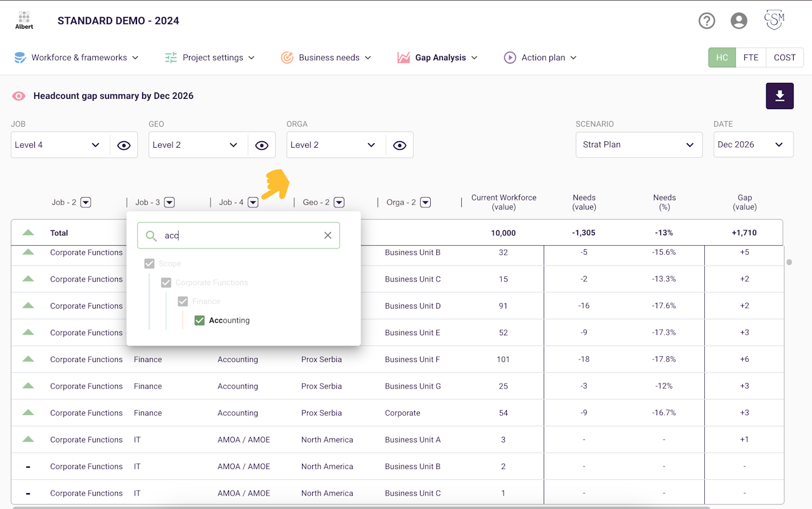
Task: Open the DATE Dec 2026 dropdown
Action: (x=753, y=145)
